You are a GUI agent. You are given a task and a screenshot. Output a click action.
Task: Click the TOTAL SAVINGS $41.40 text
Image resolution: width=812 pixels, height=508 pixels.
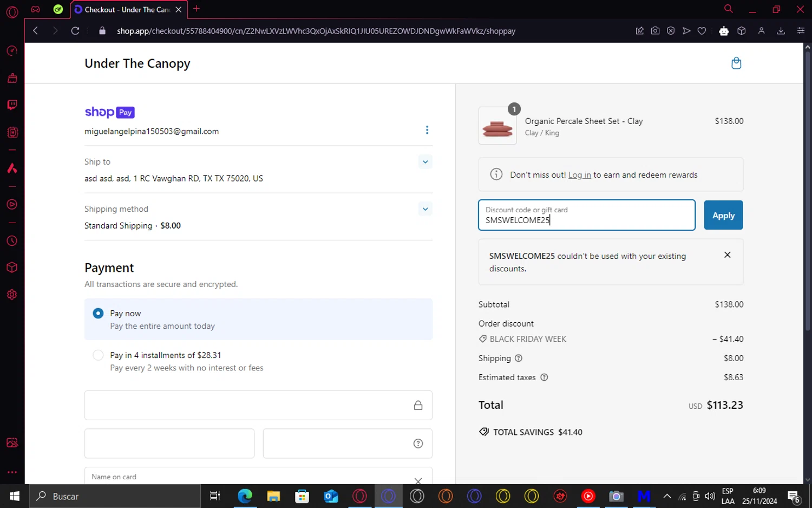(538, 432)
